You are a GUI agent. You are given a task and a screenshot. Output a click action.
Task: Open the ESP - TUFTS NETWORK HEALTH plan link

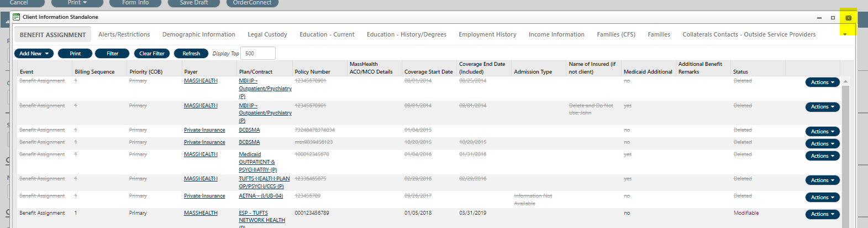[x=262, y=218]
